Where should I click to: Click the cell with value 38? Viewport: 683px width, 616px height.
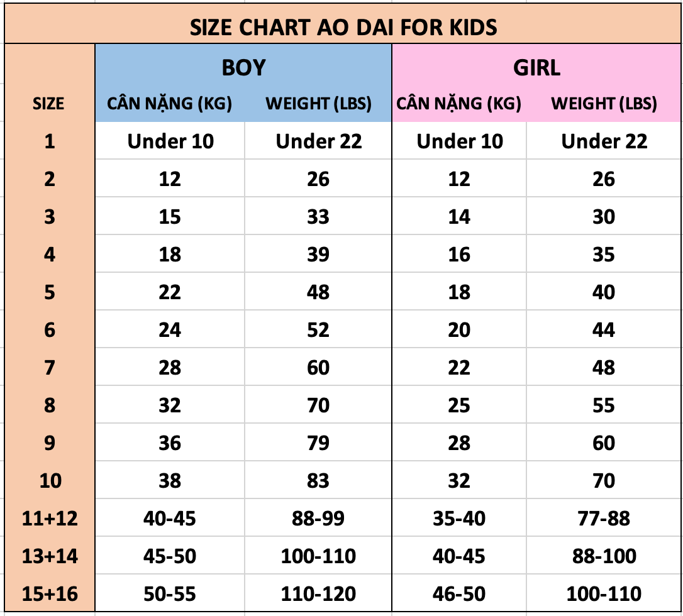170,481
